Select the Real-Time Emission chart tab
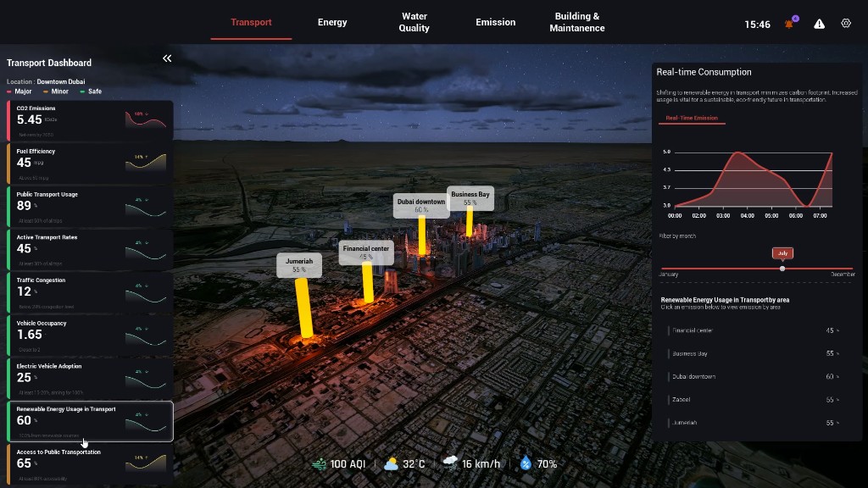Screen dimensions: 868x488 (691, 119)
